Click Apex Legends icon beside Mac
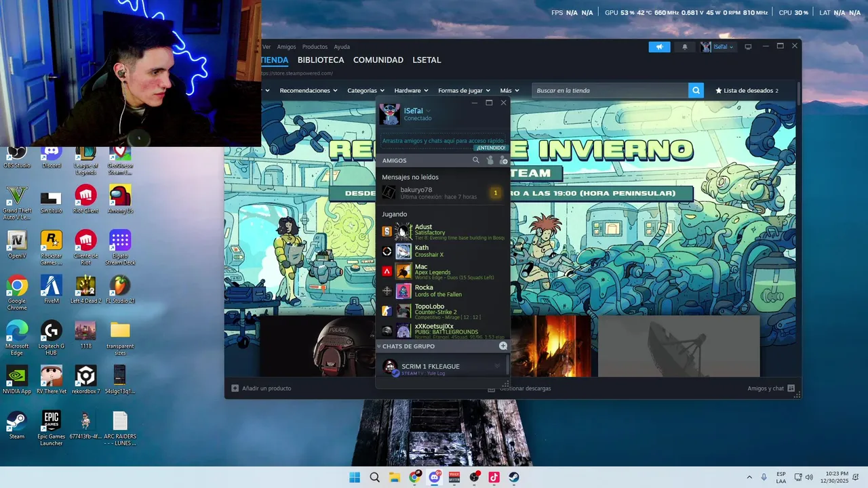 [x=387, y=271]
